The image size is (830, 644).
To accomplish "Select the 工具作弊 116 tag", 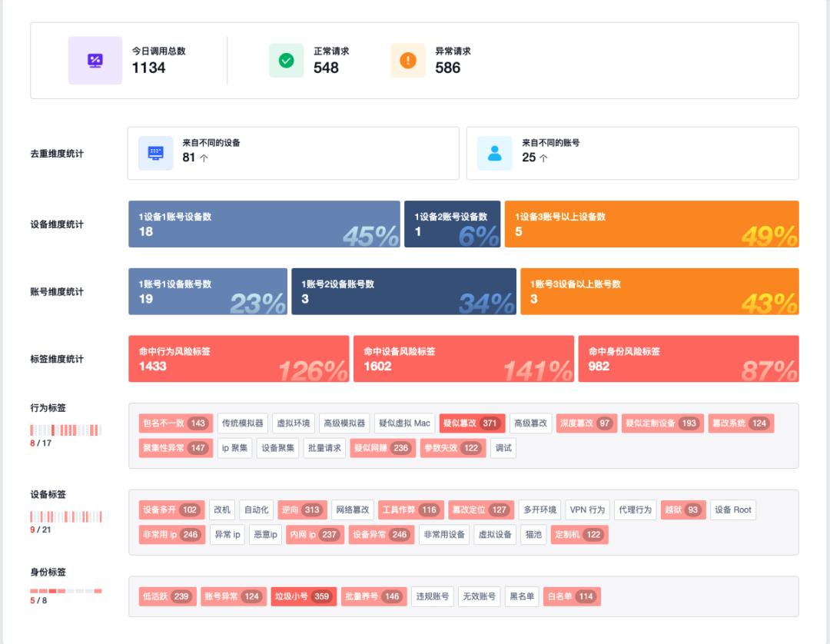I will pyautogui.click(x=410, y=510).
